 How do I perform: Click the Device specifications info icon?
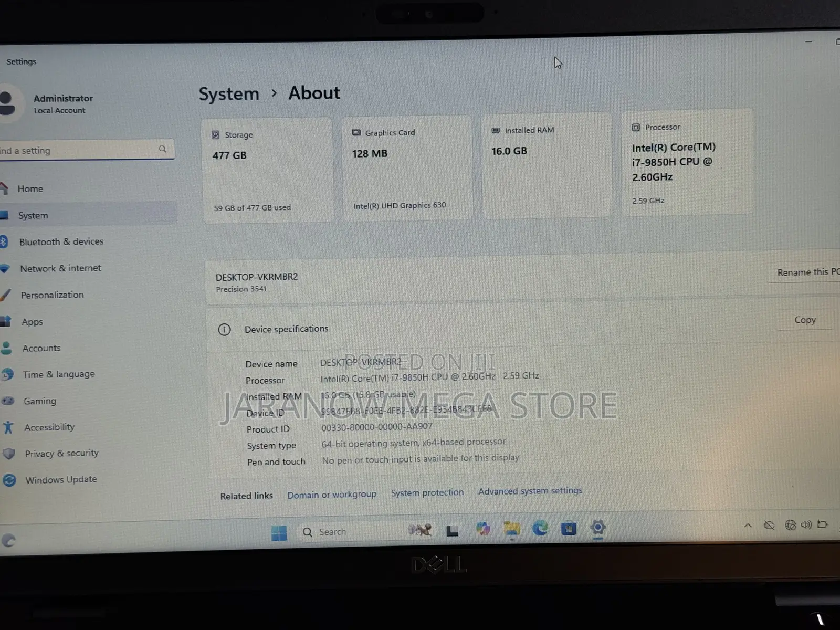pos(224,330)
